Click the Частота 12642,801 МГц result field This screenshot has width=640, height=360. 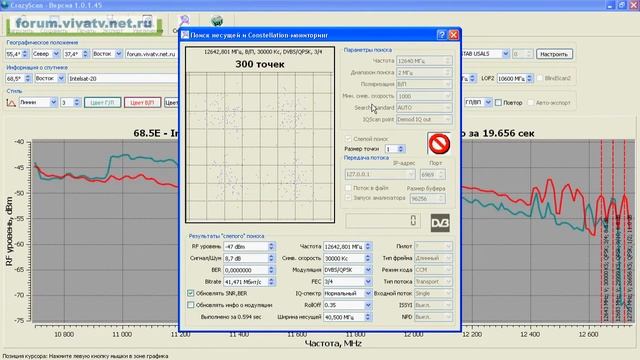[x=347, y=247]
